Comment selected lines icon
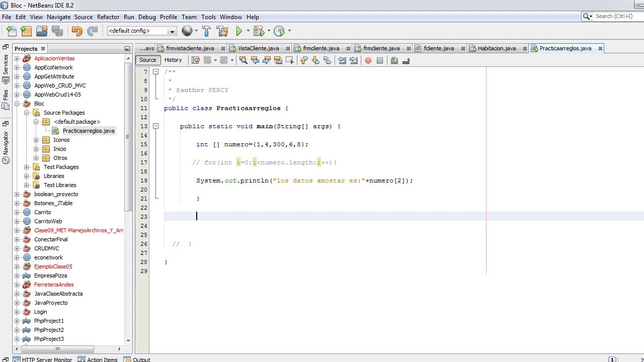Viewport: 644px width, 362px height. (394, 60)
